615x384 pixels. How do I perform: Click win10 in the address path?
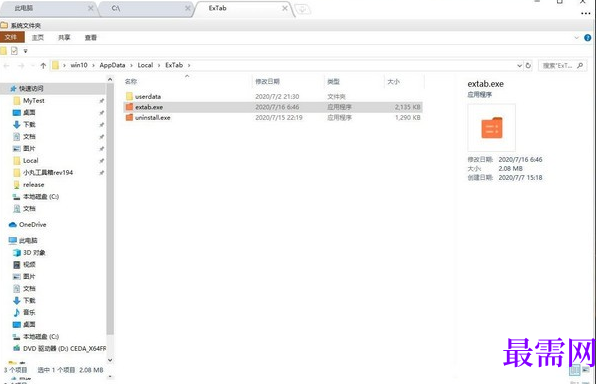pyautogui.click(x=79, y=65)
